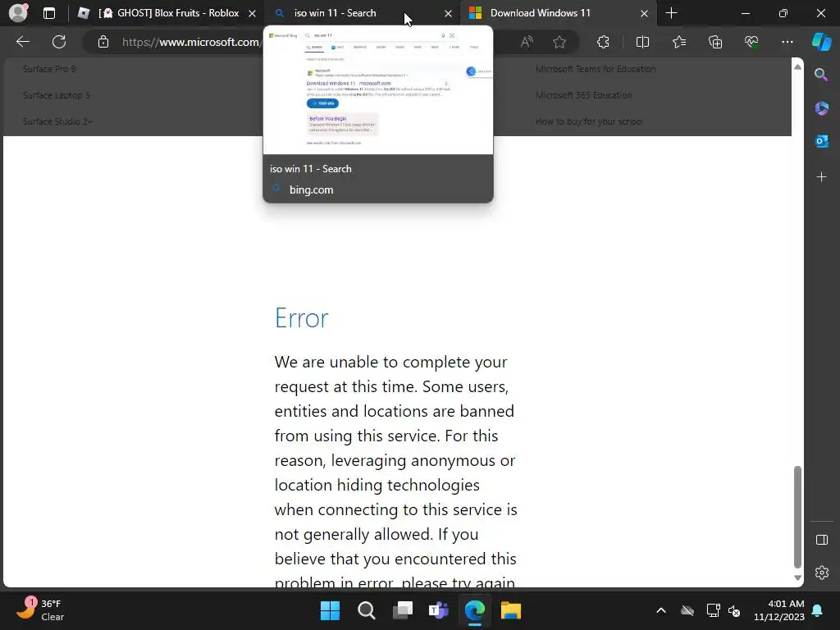Screen dimensions: 840x630
Task: Open the Favorites list
Action: (678, 42)
